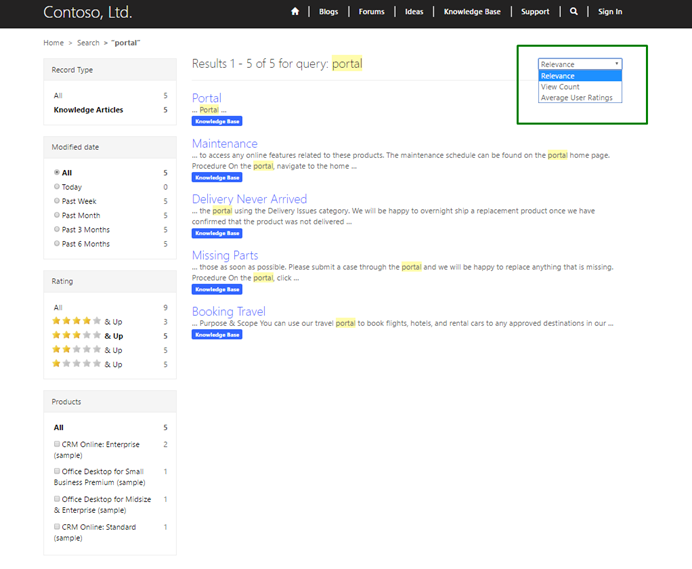Open Forums in the top navigation
The width and height of the screenshot is (692, 569).
371,12
